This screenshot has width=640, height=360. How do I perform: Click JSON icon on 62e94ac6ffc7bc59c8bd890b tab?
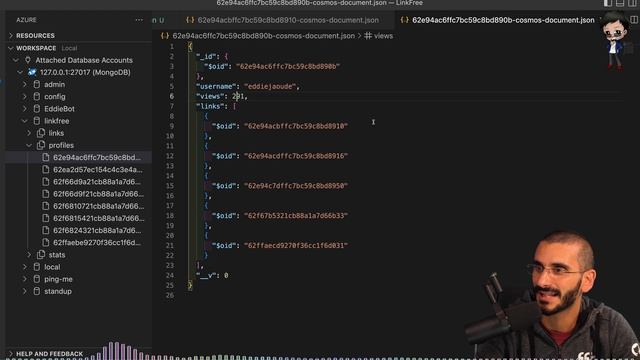click(404, 20)
